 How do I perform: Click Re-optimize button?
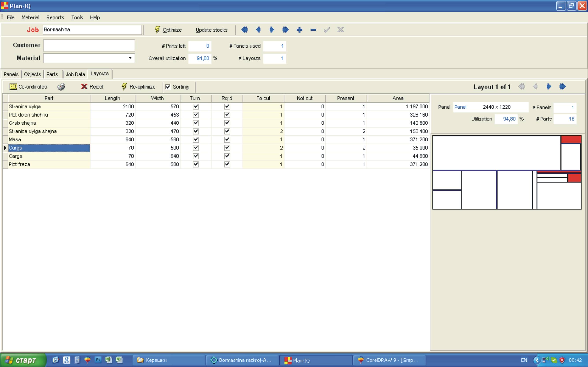pos(139,87)
